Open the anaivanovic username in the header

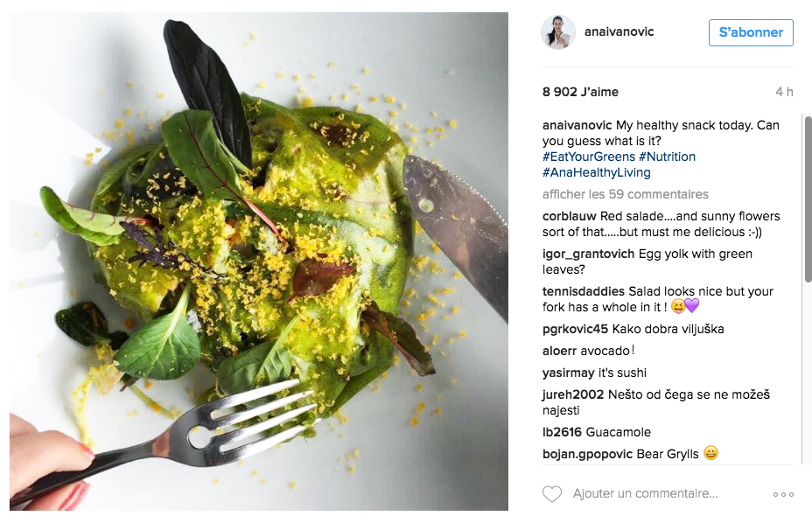pos(619,31)
